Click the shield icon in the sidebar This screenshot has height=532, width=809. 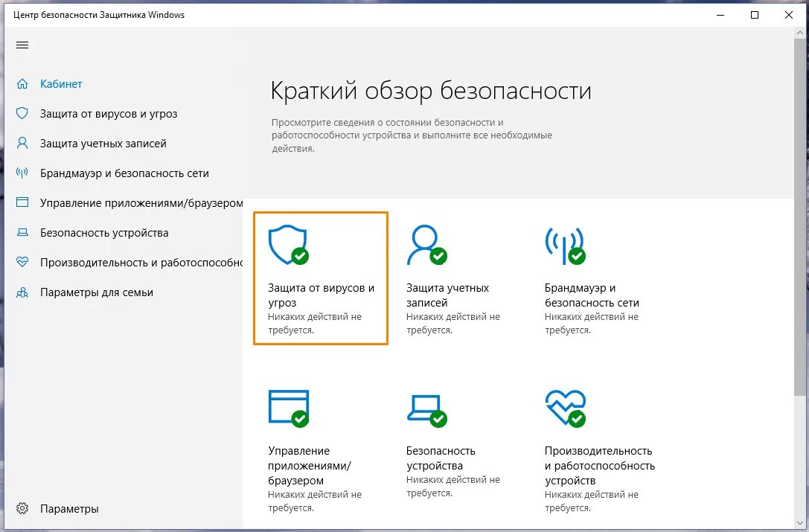click(22, 114)
